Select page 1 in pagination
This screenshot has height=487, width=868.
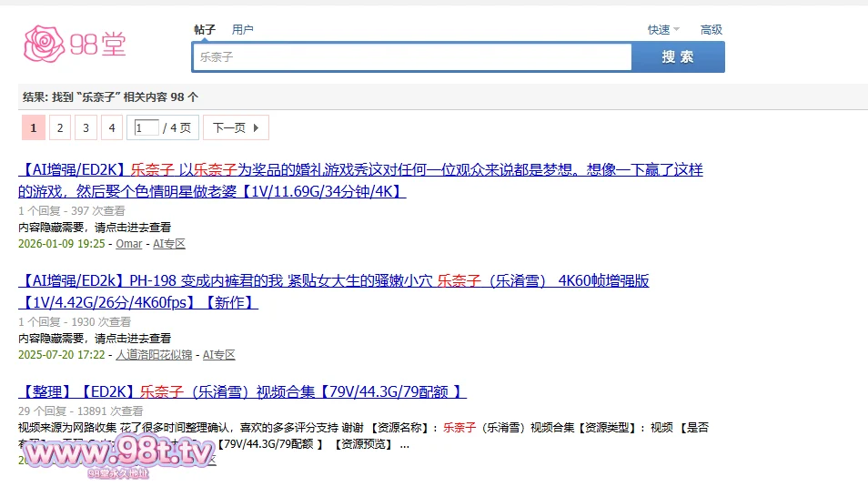(33, 127)
